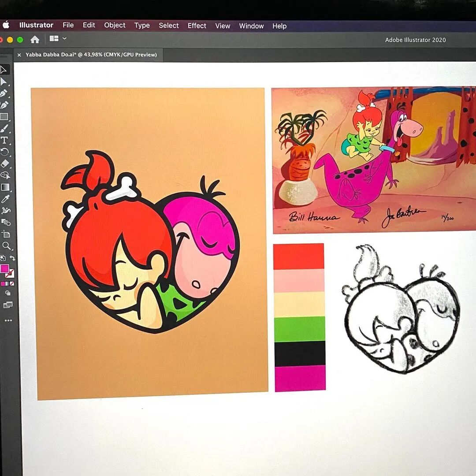Viewport: 476px width, 476px height.
Task: Click the magenta Fill color box
Action: (5, 269)
